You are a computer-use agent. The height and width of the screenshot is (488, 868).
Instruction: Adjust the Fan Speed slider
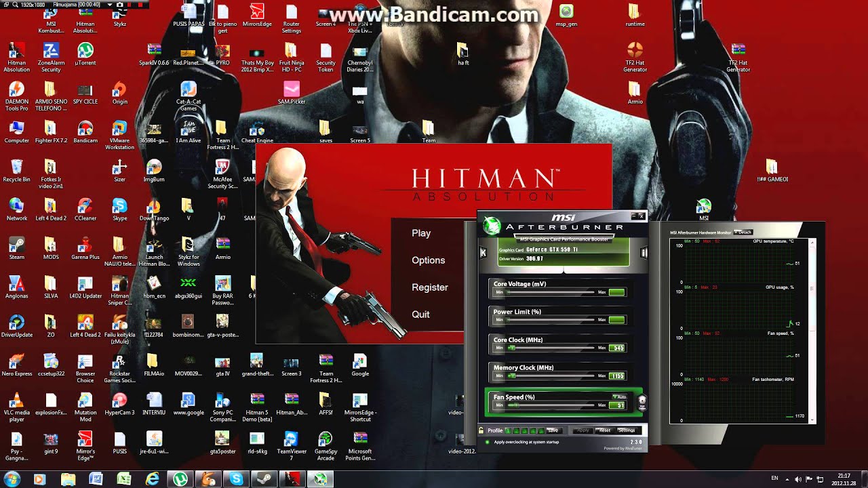(x=551, y=405)
